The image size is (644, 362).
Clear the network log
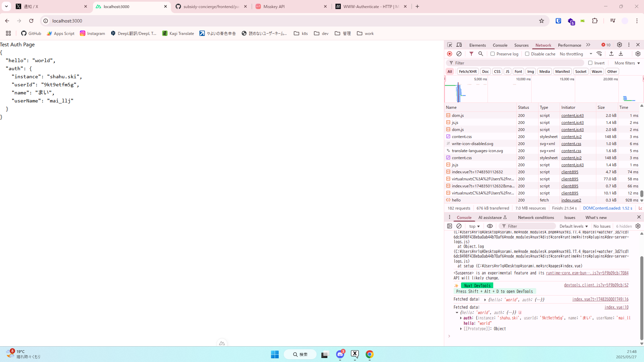click(459, 54)
